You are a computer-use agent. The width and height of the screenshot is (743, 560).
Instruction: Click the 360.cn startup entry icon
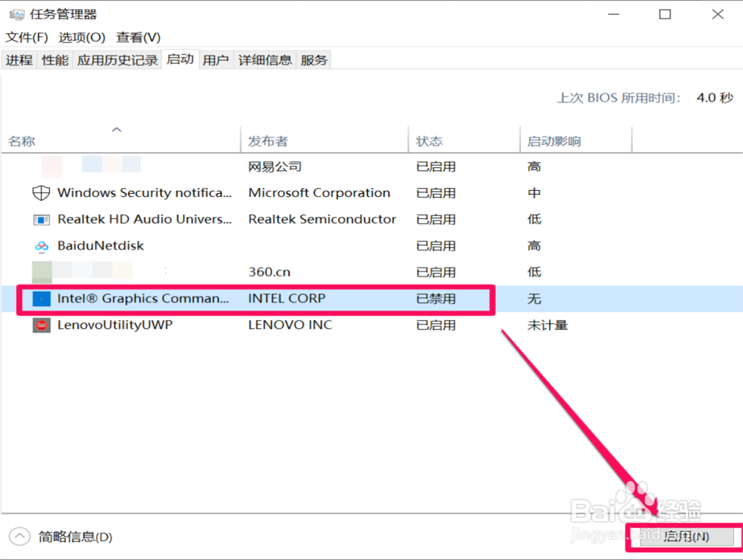42,272
